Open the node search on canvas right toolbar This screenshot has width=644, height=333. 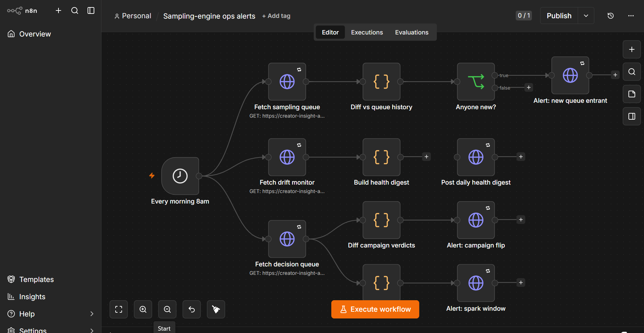pos(632,72)
